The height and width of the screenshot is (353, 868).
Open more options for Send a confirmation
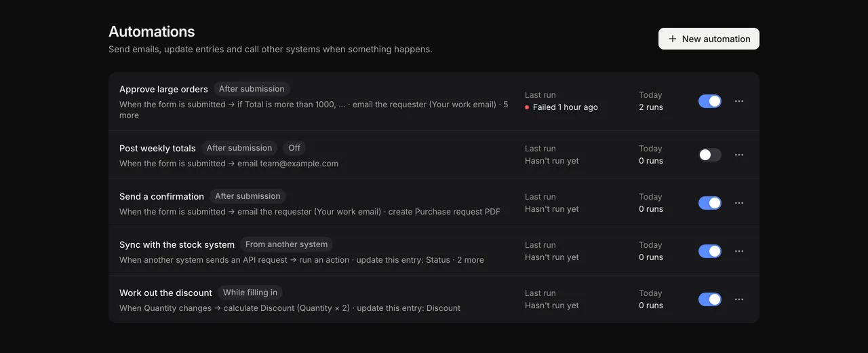click(739, 203)
